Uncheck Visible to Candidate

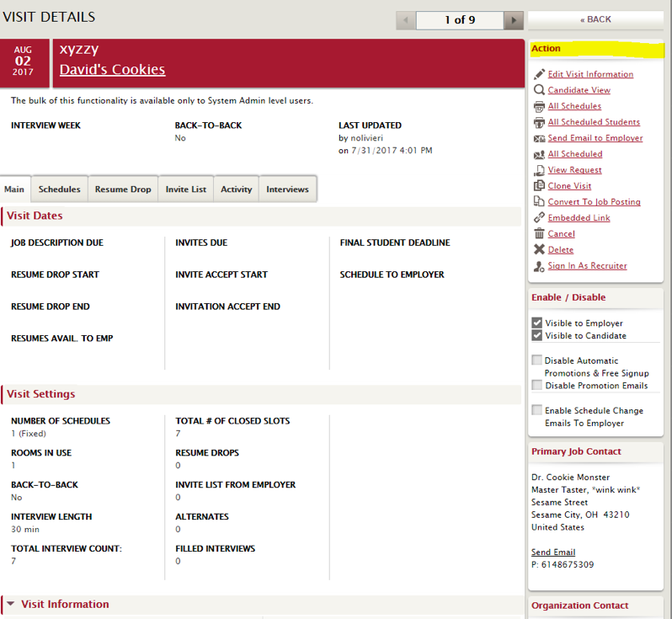click(536, 335)
